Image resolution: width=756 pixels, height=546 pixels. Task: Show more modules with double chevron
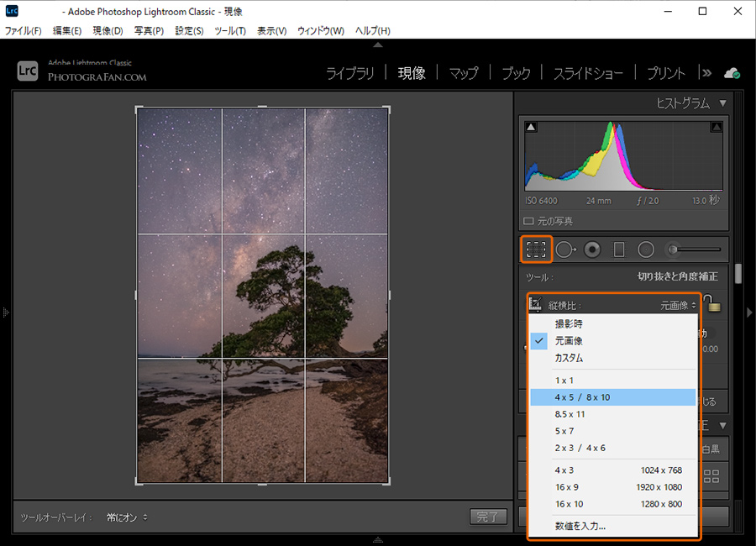pyautogui.click(x=706, y=73)
